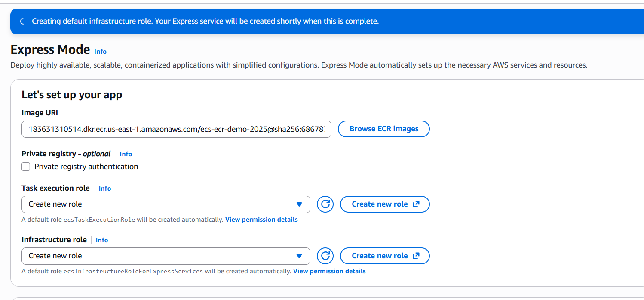Image resolution: width=644 pixels, height=300 pixels.
Task: Click Browse ECR images button
Action: pos(384,129)
